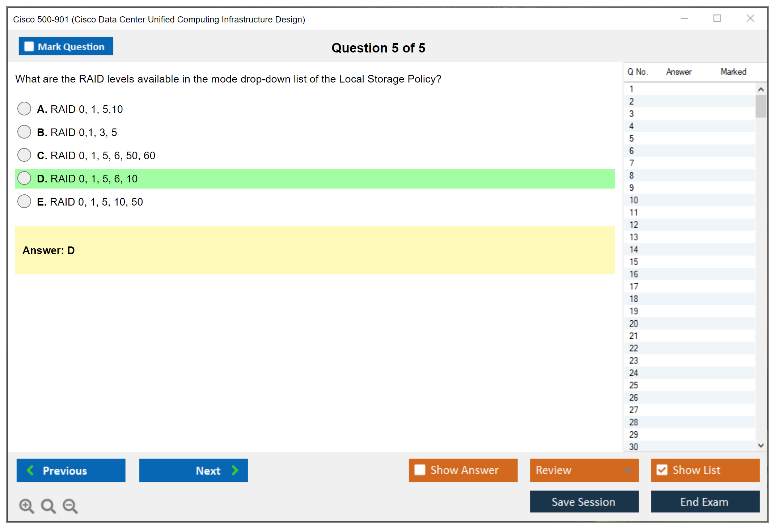Enable the Show Answer checkbox
The image size is (778, 532).
click(x=420, y=470)
